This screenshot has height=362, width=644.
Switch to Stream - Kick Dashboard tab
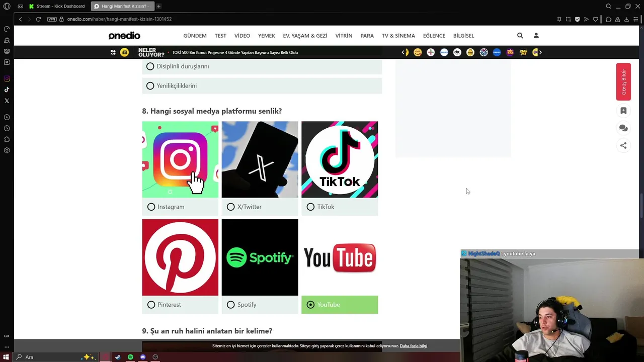coord(57,6)
